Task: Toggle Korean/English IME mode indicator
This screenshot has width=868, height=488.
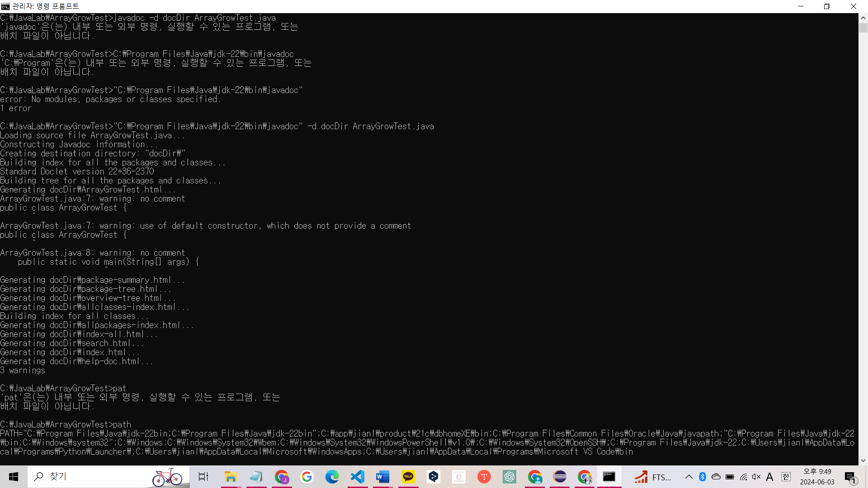Action: 786,477
